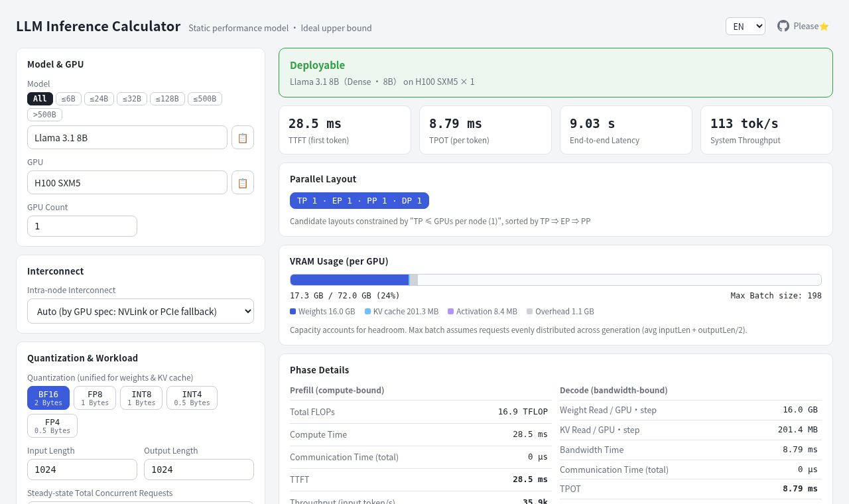849x504 pixels.
Task: Click the Steady-state Total Concurrent Requests label
Action: pyautogui.click(x=99, y=493)
